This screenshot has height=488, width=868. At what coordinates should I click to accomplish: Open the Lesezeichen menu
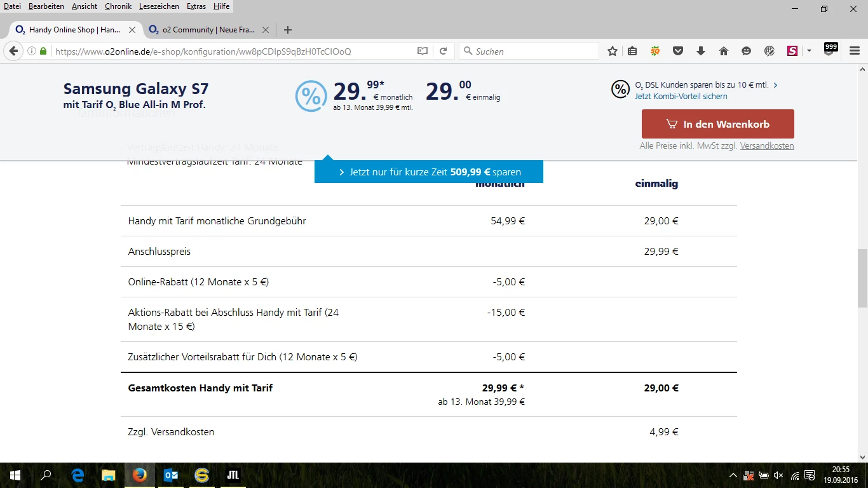coord(159,6)
